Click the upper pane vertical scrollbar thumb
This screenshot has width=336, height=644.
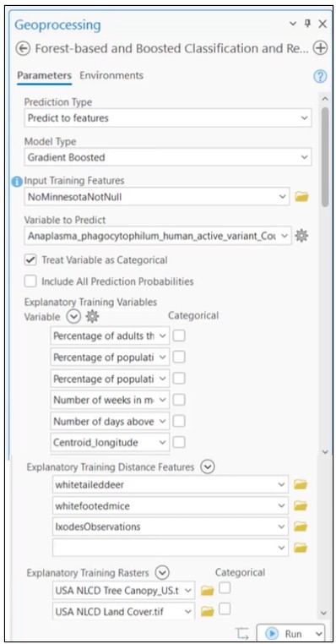click(325, 157)
